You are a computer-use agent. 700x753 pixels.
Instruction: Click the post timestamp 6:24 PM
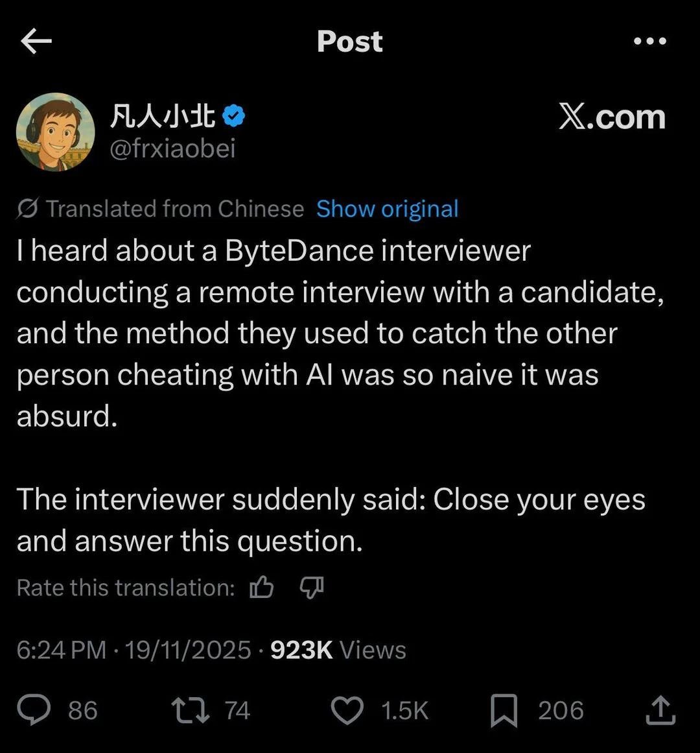[61, 650]
